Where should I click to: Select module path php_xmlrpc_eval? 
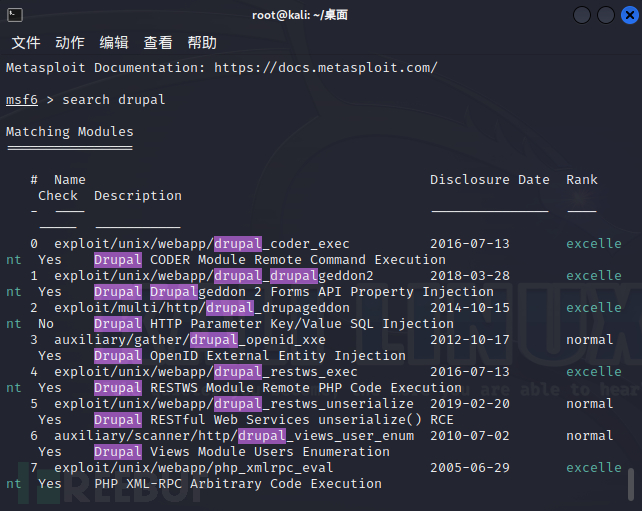click(194, 467)
